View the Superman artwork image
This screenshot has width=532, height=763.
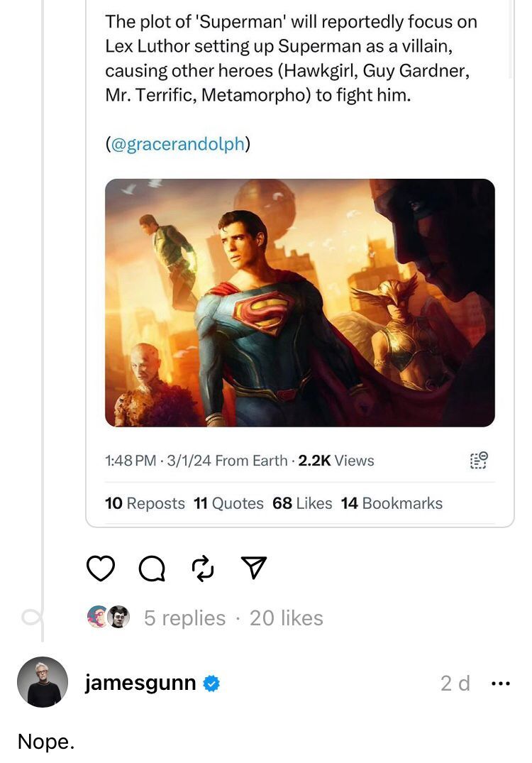[x=299, y=302]
